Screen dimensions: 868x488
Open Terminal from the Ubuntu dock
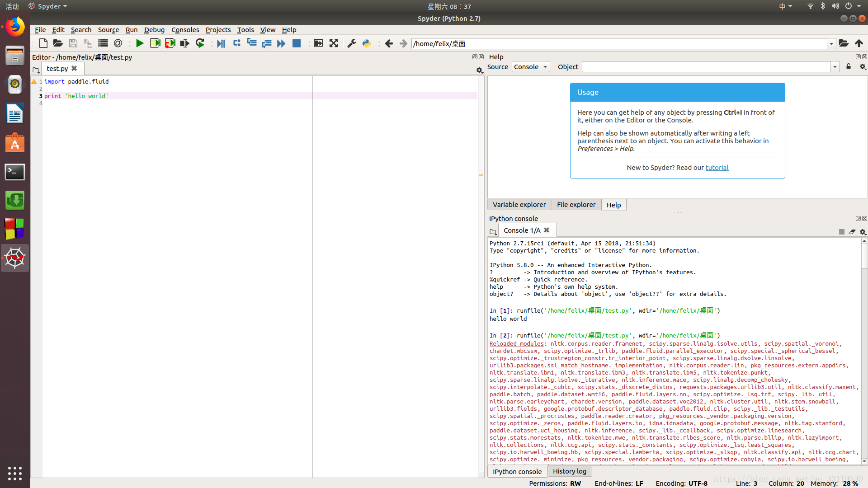pyautogui.click(x=15, y=172)
